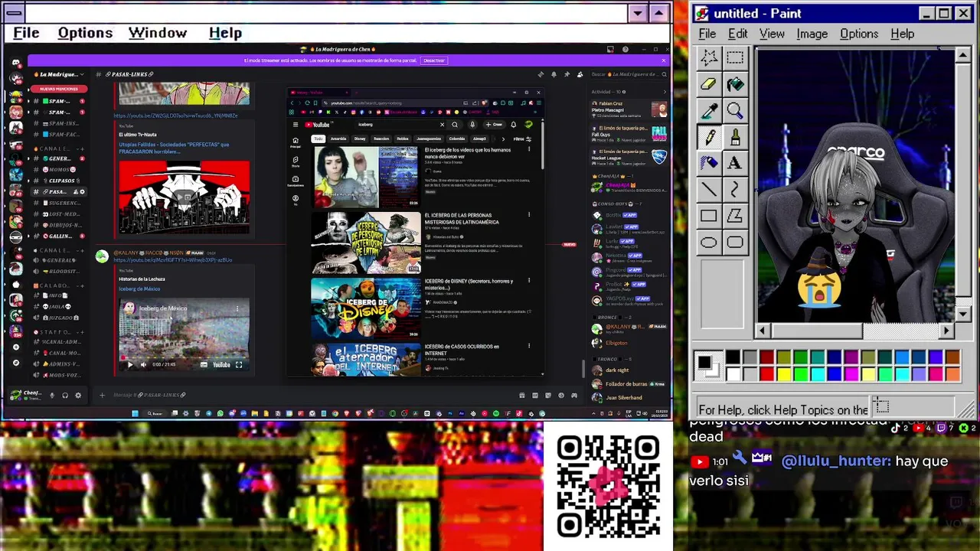Open ICEBERG DE DISNEY video thumbnail

point(366,307)
